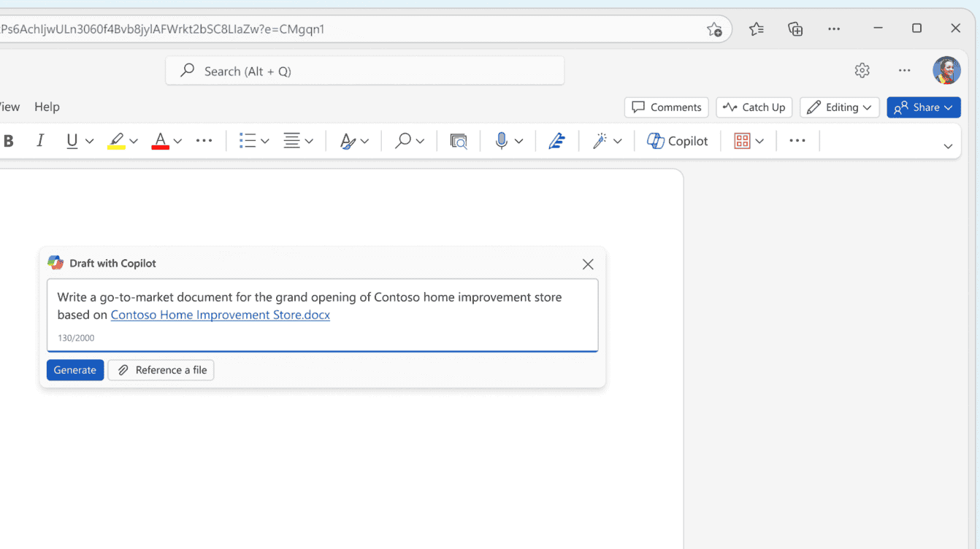The width and height of the screenshot is (980, 549).
Task: Expand the font color dropdown
Action: 177,140
